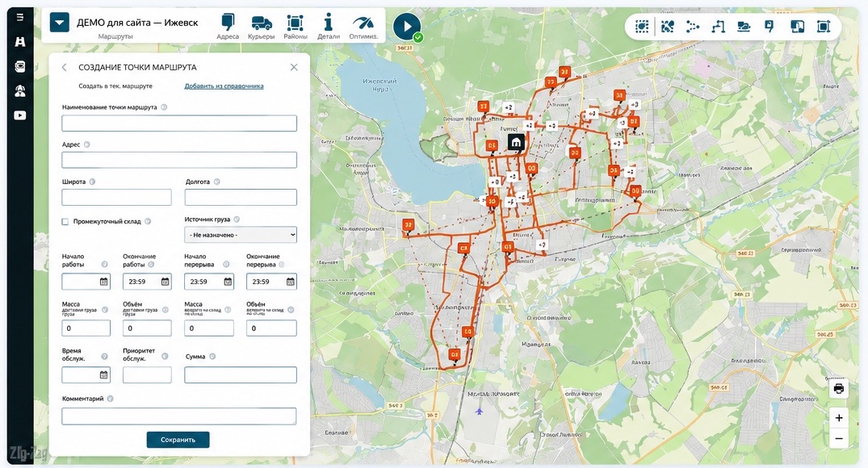The width and height of the screenshot is (868, 468).
Task: Click the print map icon
Action: (839, 388)
